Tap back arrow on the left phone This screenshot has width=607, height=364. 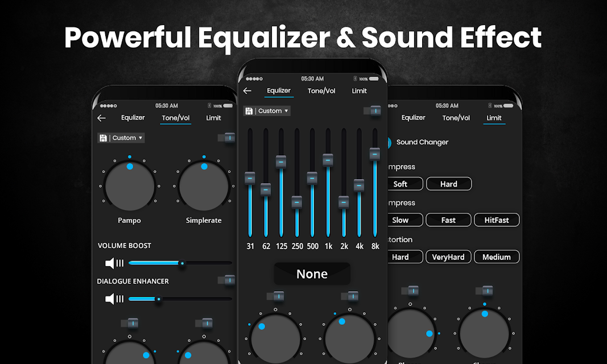(x=101, y=118)
